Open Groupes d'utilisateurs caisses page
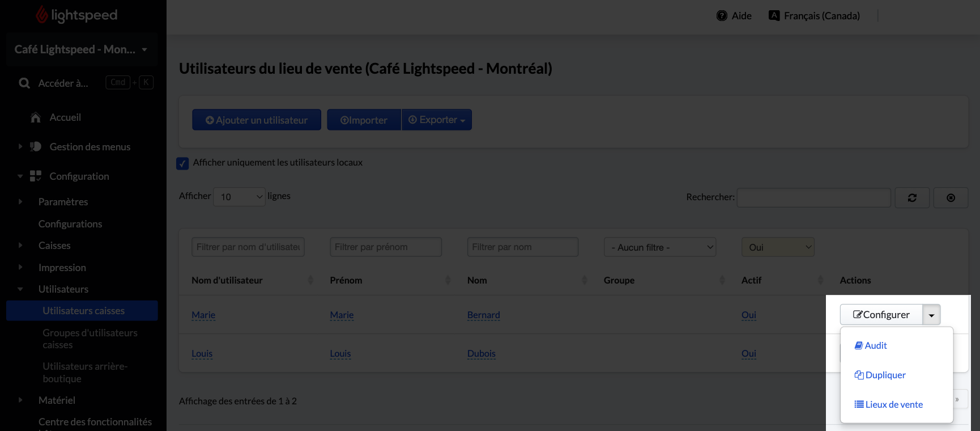The width and height of the screenshot is (980, 431). pyautogui.click(x=90, y=339)
